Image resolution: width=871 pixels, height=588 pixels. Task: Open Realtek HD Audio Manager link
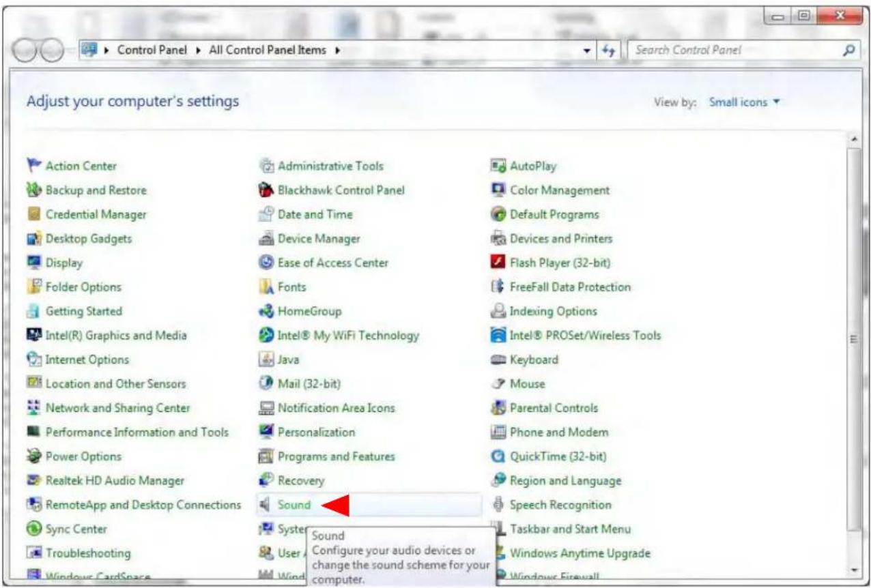[x=115, y=481]
